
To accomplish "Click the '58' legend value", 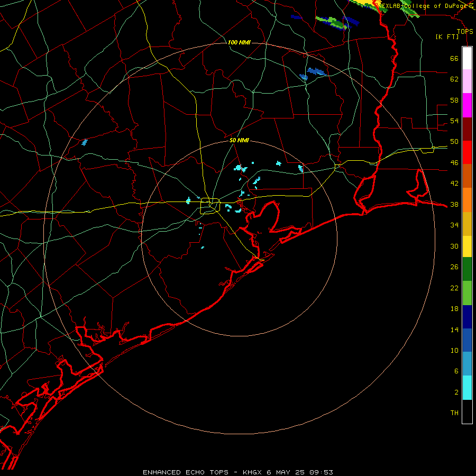I will pyautogui.click(x=454, y=100).
